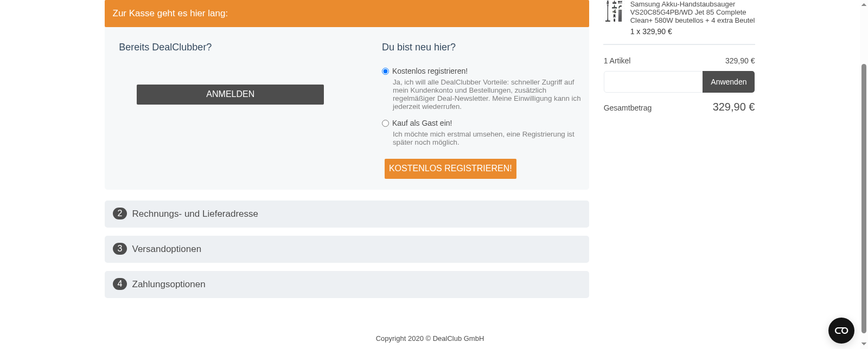The height and width of the screenshot is (349, 868).
Task: Click the step 4 number circle icon
Action: [x=119, y=284]
